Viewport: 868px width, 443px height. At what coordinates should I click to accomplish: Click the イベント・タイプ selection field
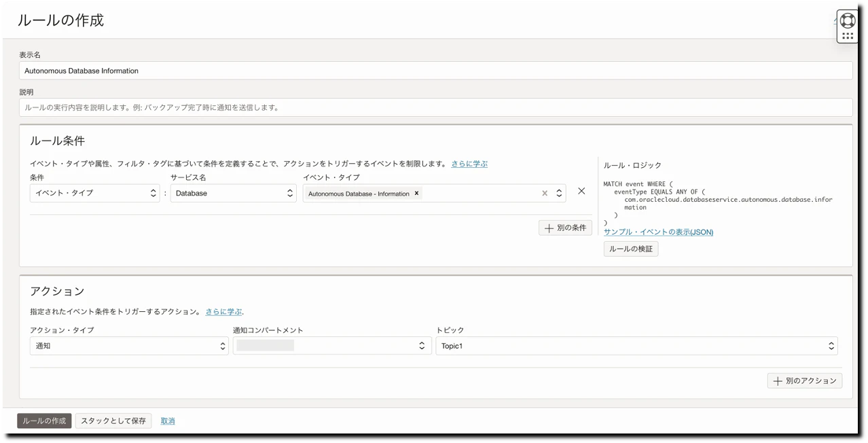click(x=434, y=194)
